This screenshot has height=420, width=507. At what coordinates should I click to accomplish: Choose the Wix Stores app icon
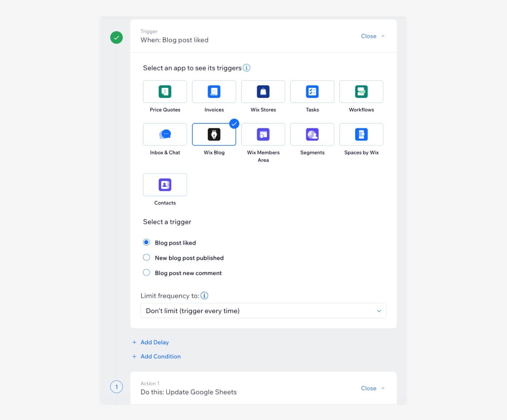click(263, 91)
